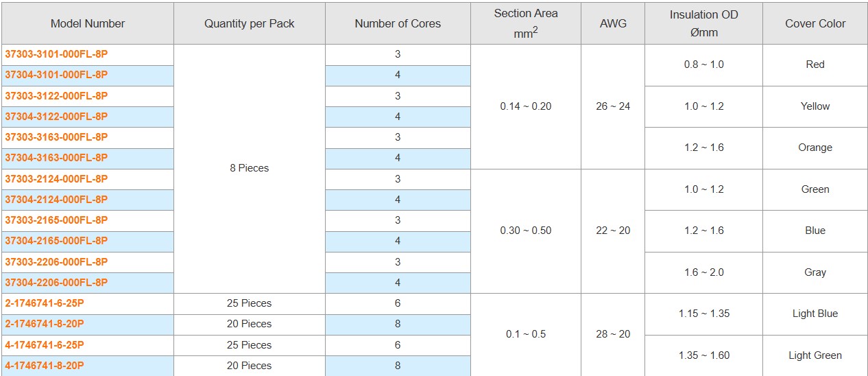The width and height of the screenshot is (868, 376).
Task: Click the Light Green cover color cell
Action: click(x=815, y=355)
